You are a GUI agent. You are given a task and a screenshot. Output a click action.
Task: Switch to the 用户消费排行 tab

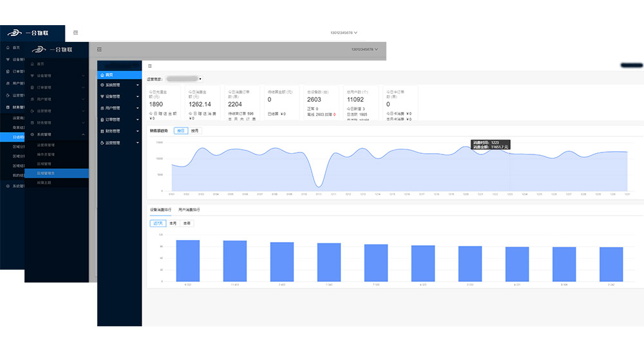(189, 210)
